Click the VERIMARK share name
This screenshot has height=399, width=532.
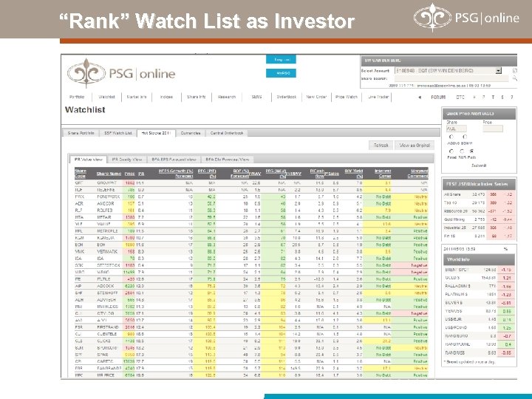coord(107,252)
